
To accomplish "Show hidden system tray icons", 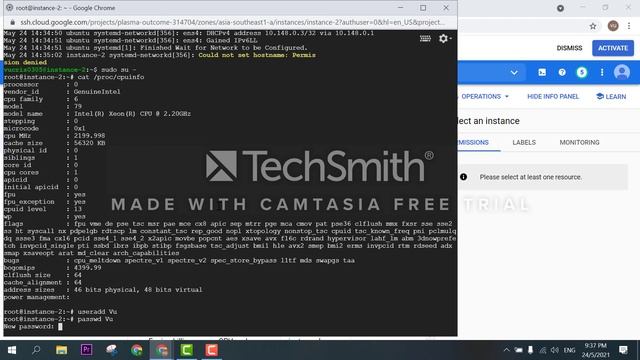I will (507, 350).
